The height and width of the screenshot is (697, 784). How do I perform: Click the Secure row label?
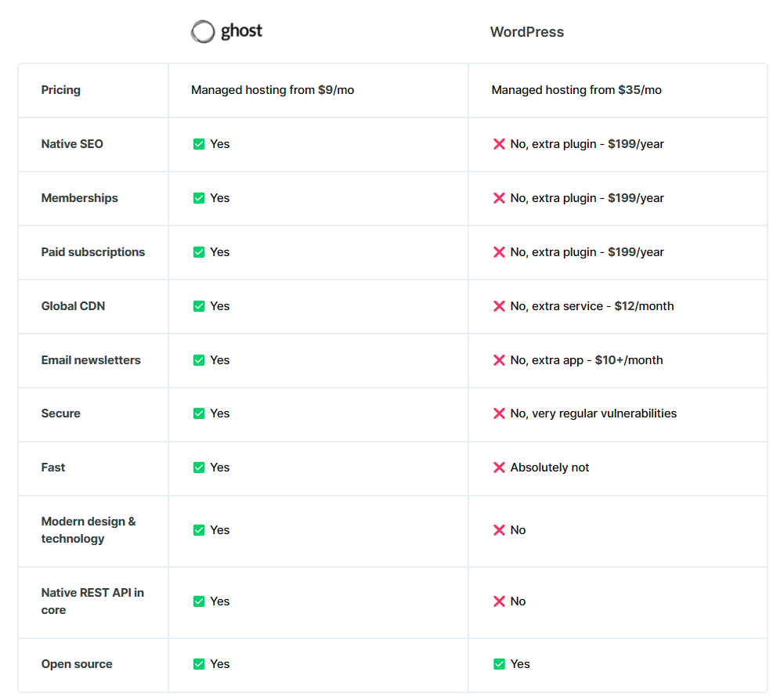(x=60, y=414)
